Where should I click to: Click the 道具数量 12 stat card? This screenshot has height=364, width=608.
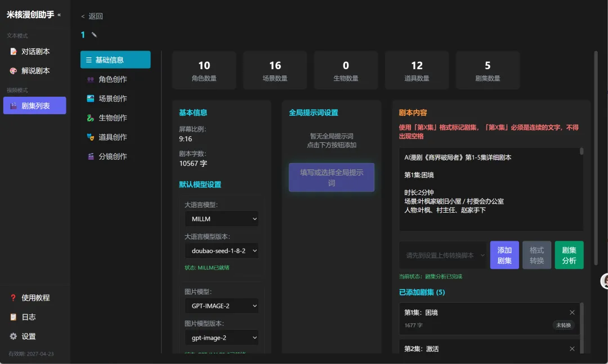tap(417, 70)
